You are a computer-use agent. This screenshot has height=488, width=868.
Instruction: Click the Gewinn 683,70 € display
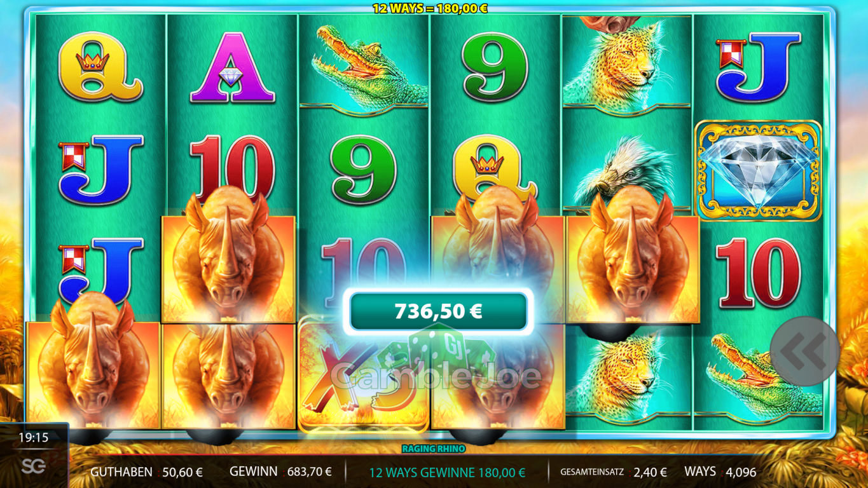click(280, 472)
